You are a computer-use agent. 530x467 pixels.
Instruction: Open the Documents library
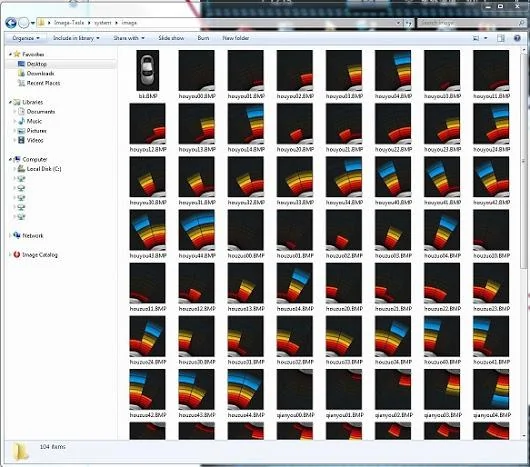pos(41,112)
